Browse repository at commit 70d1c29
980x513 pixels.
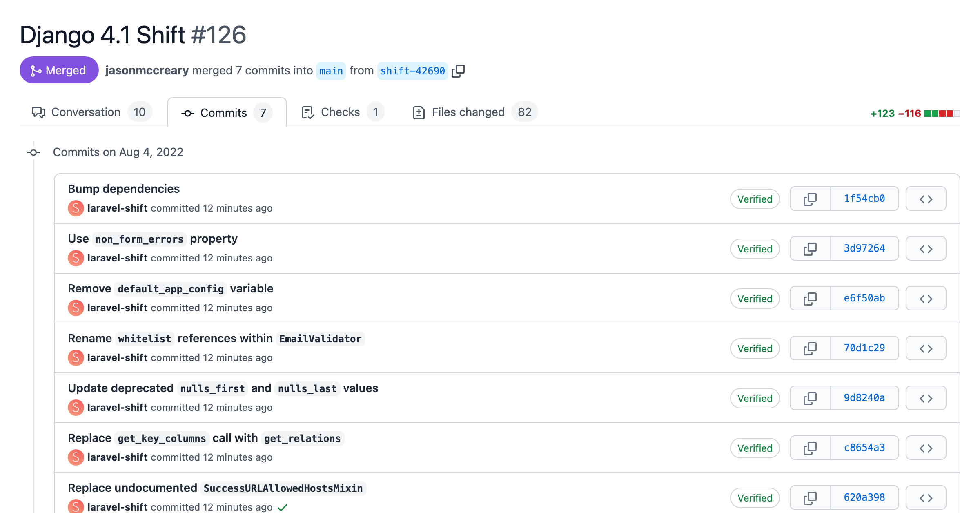click(926, 348)
